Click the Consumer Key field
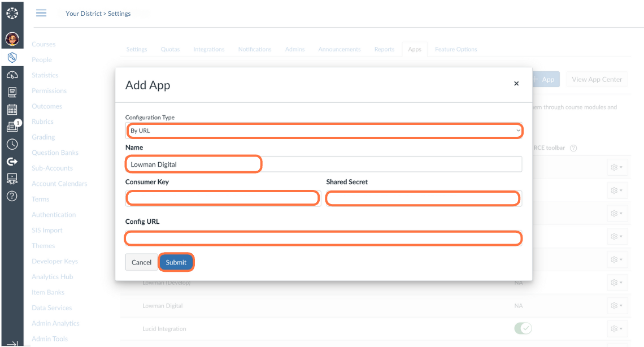644x347 pixels. pos(223,198)
